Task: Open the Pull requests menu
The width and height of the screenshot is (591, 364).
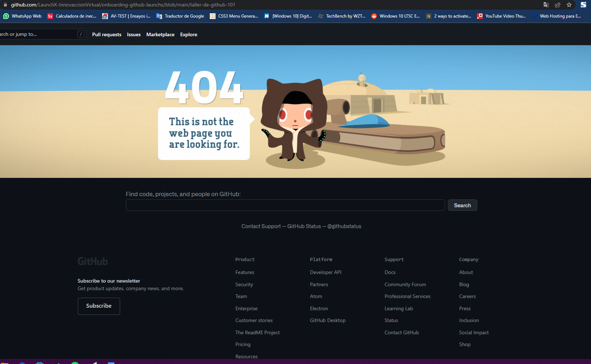Action: coord(107,34)
